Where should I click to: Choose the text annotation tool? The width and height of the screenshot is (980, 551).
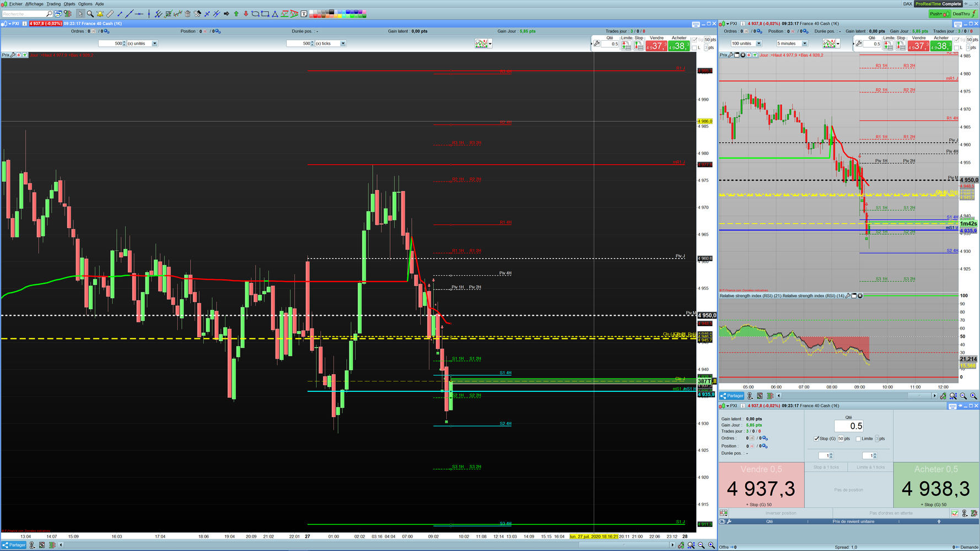(304, 14)
